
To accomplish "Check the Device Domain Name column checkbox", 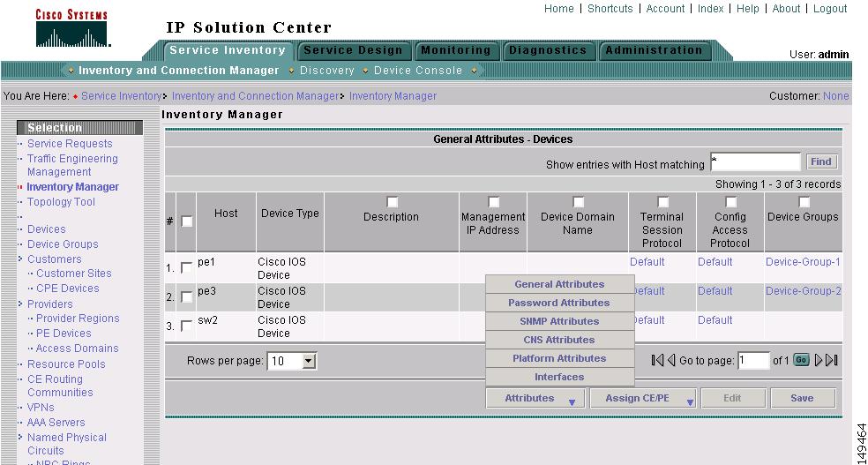I will coord(578,201).
